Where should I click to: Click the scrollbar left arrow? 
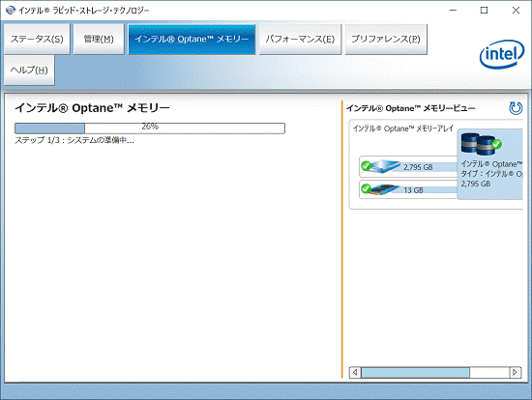click(355, 372)
